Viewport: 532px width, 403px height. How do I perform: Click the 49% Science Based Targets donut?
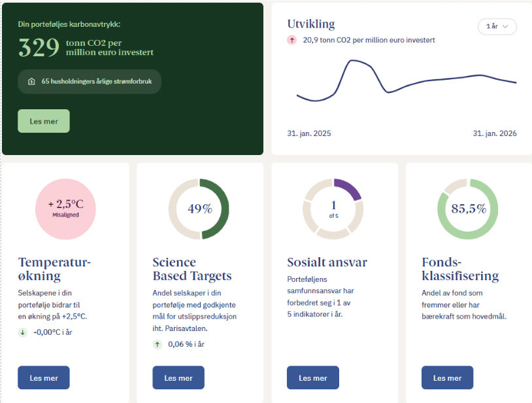(x=199, y=209)
